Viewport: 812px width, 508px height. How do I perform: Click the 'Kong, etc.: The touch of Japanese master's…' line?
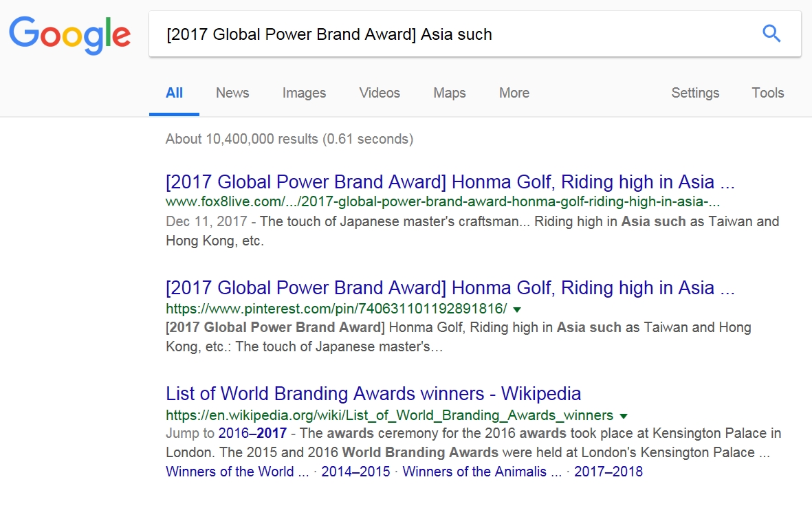tap(305, 346)
